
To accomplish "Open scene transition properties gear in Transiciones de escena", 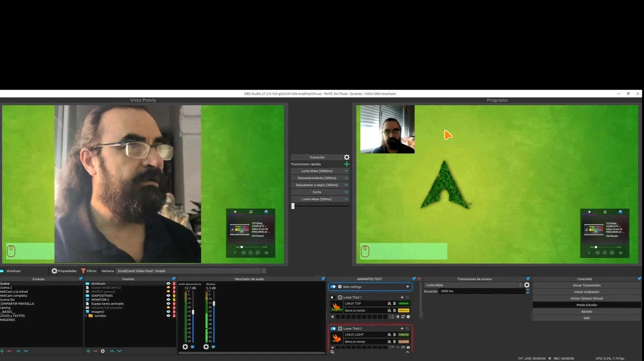I will [527, 285].
